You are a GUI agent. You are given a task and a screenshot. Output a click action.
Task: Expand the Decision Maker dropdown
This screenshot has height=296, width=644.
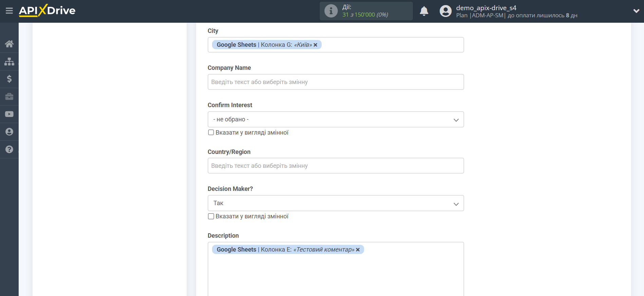(336, 203)
